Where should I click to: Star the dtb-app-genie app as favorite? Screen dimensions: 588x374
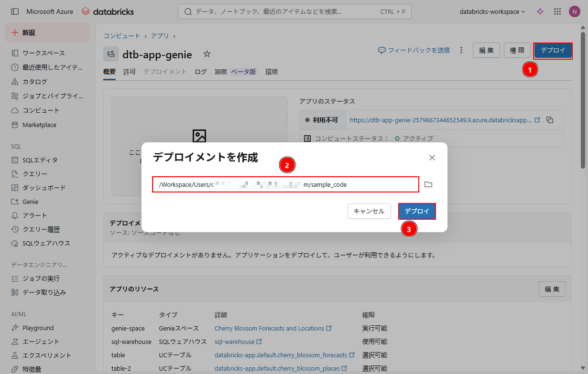[207, 54]
